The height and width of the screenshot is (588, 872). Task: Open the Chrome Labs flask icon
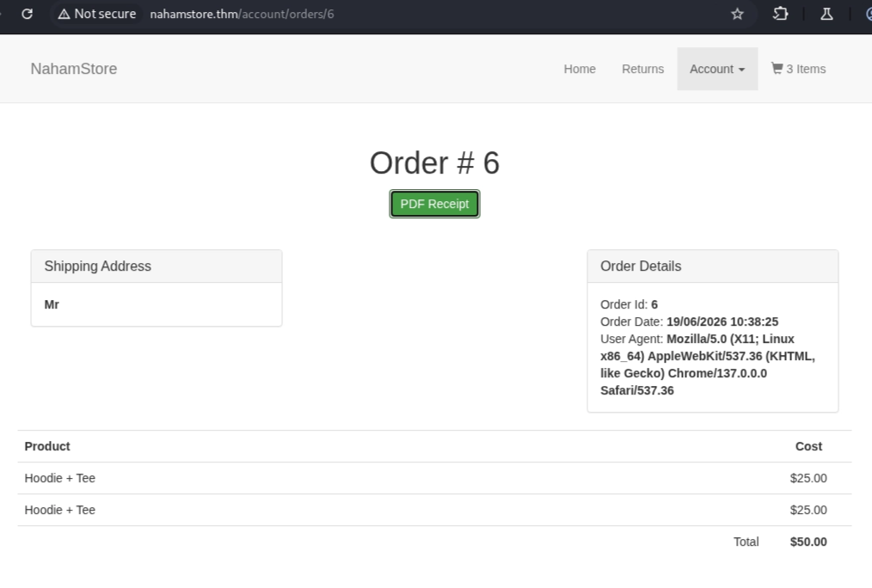(826, 14)
